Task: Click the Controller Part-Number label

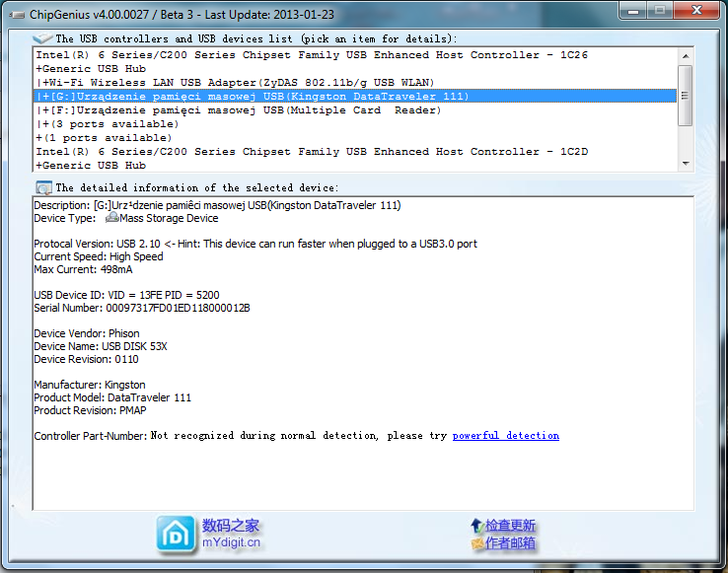Action: pos(91,436)
